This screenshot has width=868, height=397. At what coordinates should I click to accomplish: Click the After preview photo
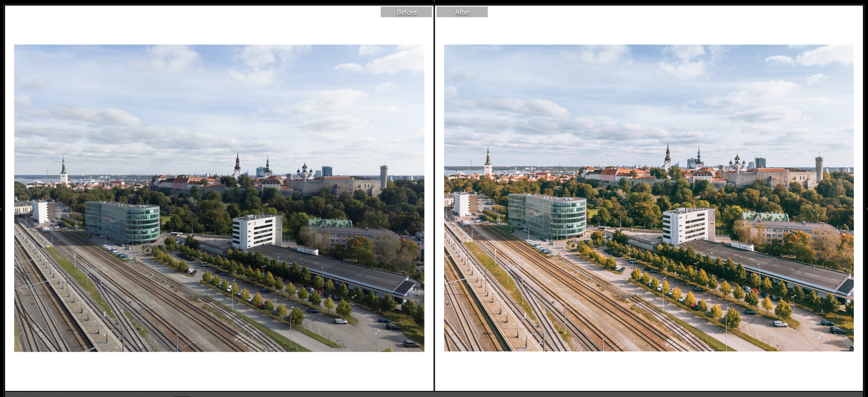[x=649, y=198]
